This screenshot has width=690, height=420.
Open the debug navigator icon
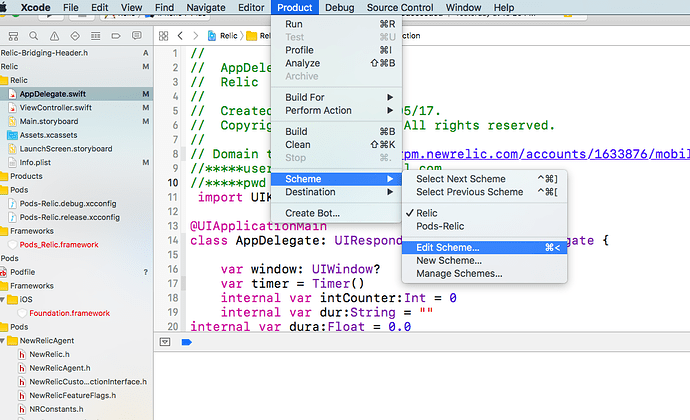click(x=95, y=36)
